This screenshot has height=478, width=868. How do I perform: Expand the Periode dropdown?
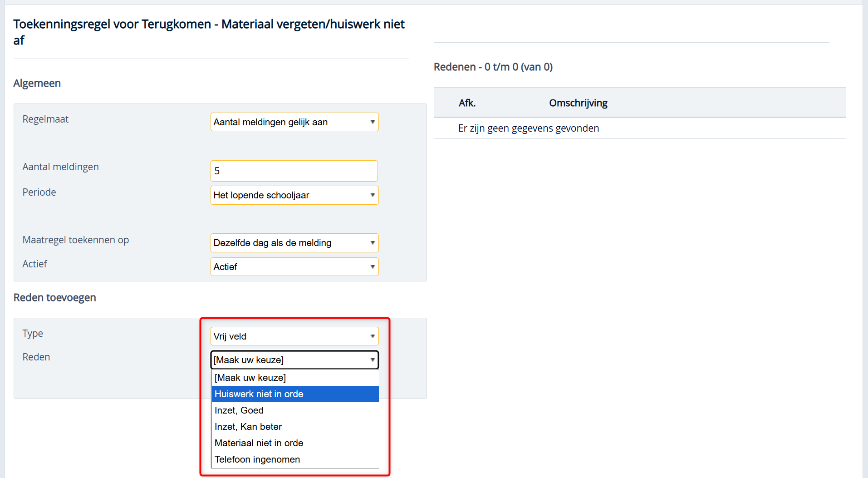(294, 195)
